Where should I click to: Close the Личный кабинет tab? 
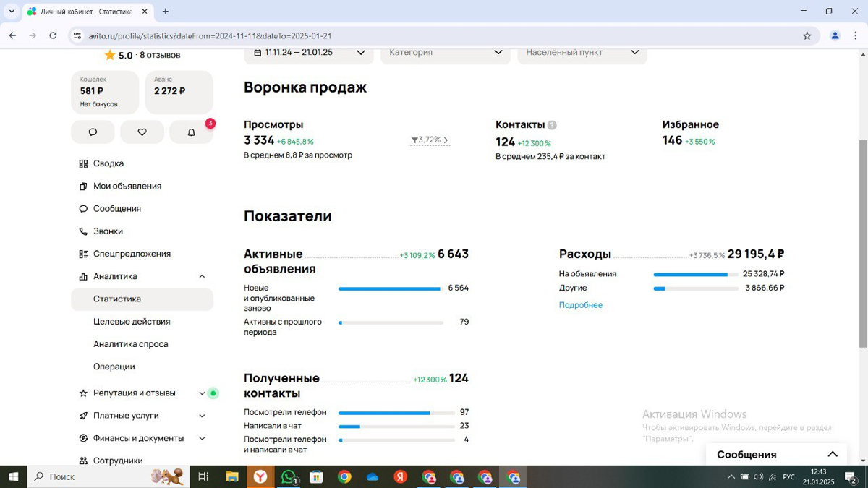point(144,12)
